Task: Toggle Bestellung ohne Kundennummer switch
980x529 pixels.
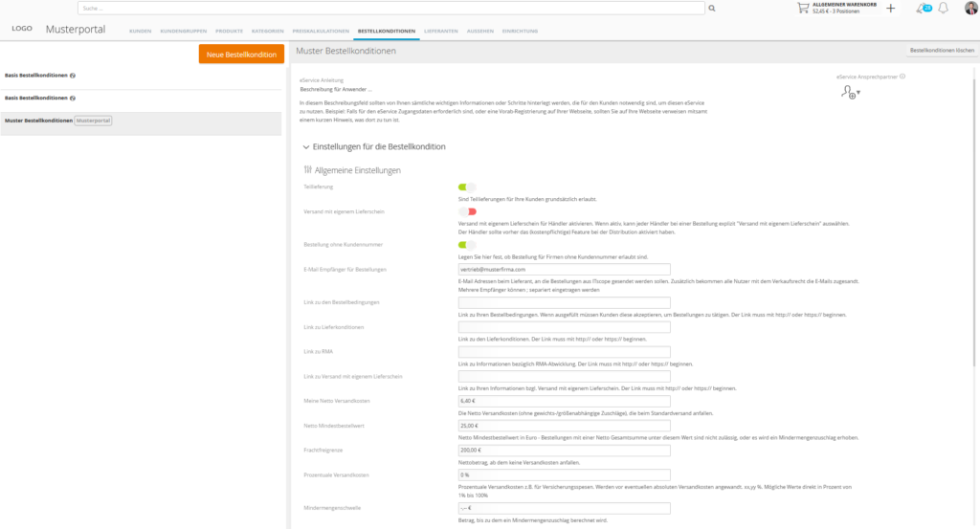Action: click(467, 245)
